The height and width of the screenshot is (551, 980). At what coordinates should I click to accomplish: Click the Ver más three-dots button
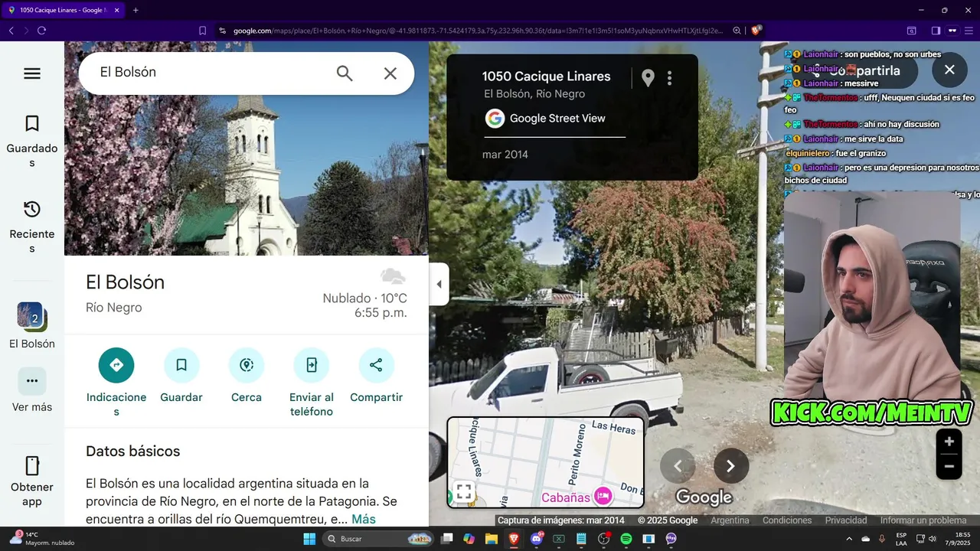tap(32, 381)
